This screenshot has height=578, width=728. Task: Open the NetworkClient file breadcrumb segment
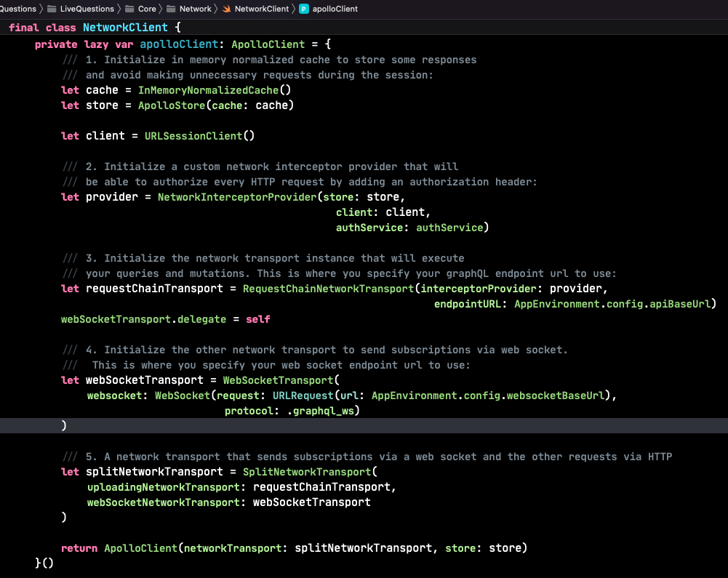(261, 9)
